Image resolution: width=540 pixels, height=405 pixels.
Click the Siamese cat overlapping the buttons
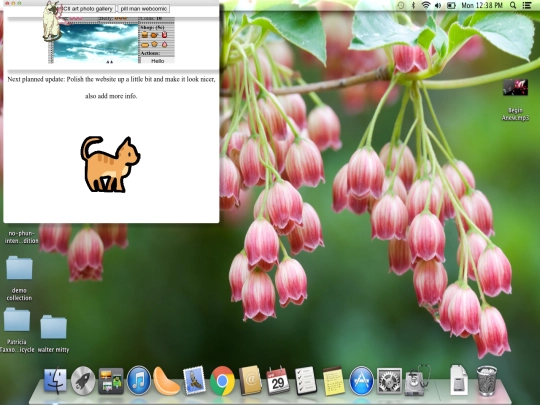pos(52,21)
